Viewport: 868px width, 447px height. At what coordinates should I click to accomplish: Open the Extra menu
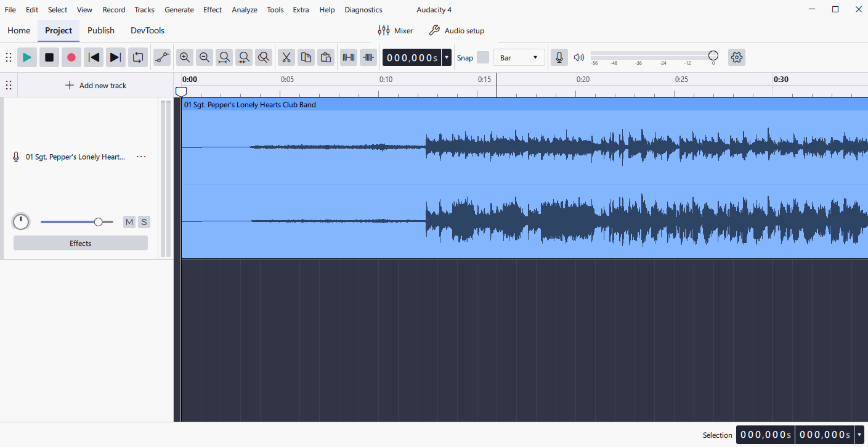301,10
